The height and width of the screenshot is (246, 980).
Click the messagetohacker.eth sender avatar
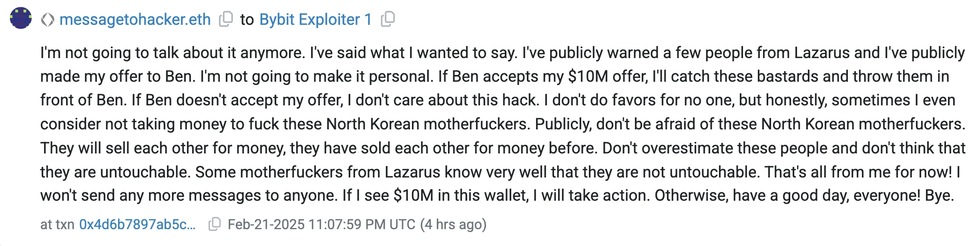pos(21,18)
